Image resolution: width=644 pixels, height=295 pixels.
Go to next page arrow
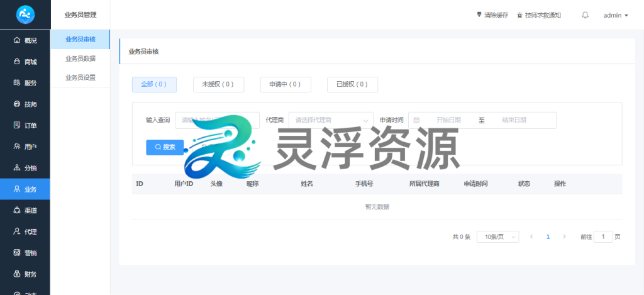point(564,237)
